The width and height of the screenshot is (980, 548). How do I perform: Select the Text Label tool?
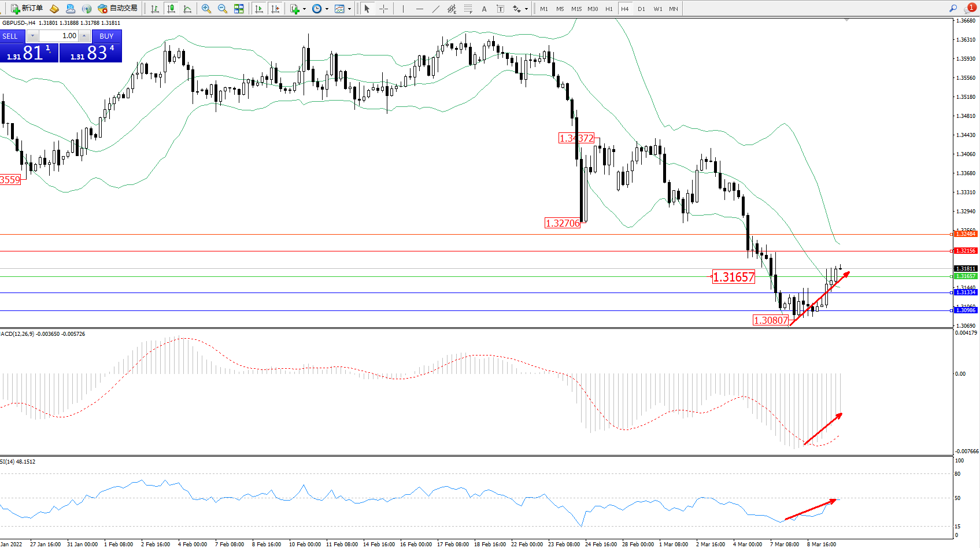tap(501, 9)
